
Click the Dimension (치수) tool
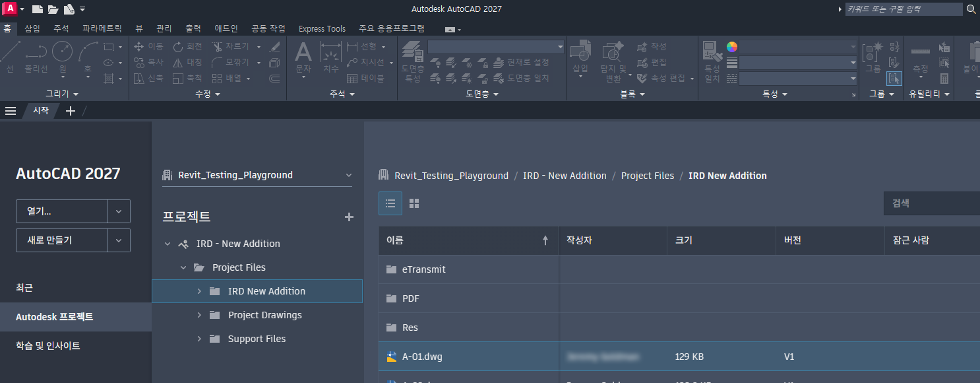tap(330, 58)
